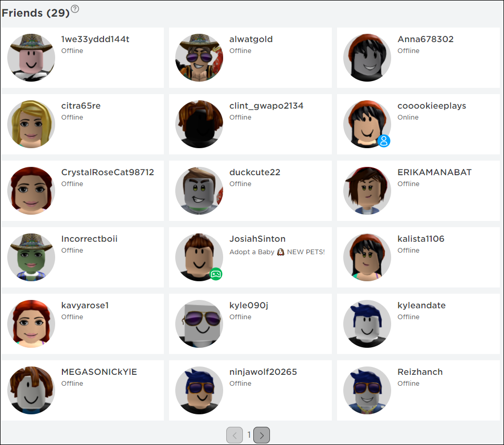Open ninjawolf20265's avatar thumbnail

pyautogui.click(x=199, y=390)
